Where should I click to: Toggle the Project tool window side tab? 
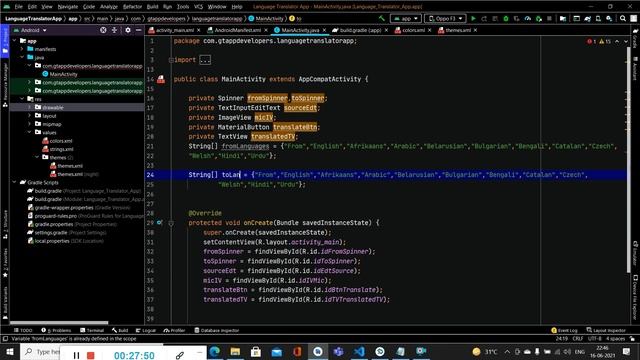click(x=5, y=42)
